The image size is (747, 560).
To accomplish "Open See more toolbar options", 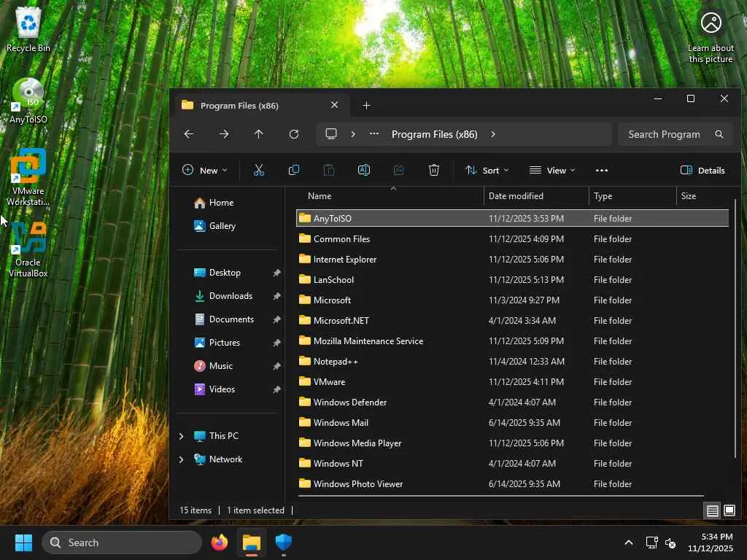I will point(602,170).
